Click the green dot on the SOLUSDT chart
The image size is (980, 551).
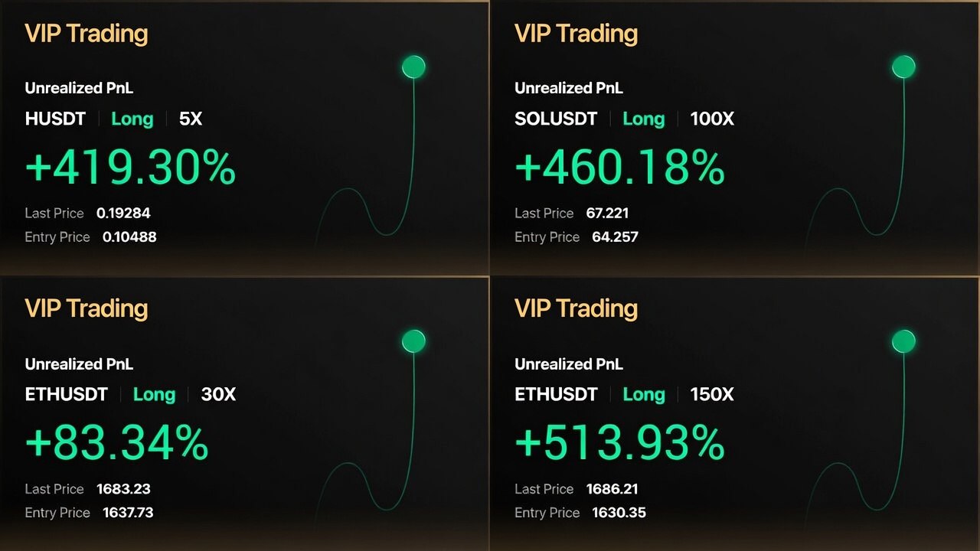[x=903, y=67]
